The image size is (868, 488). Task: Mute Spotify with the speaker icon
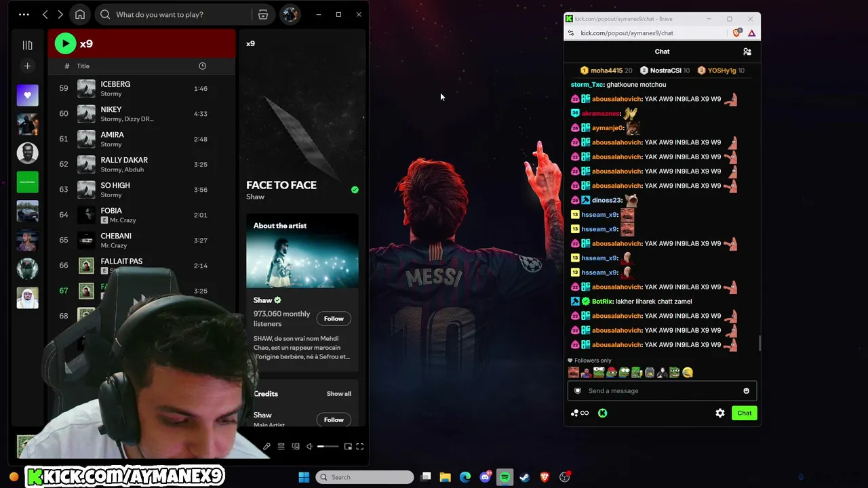[309, 447]
